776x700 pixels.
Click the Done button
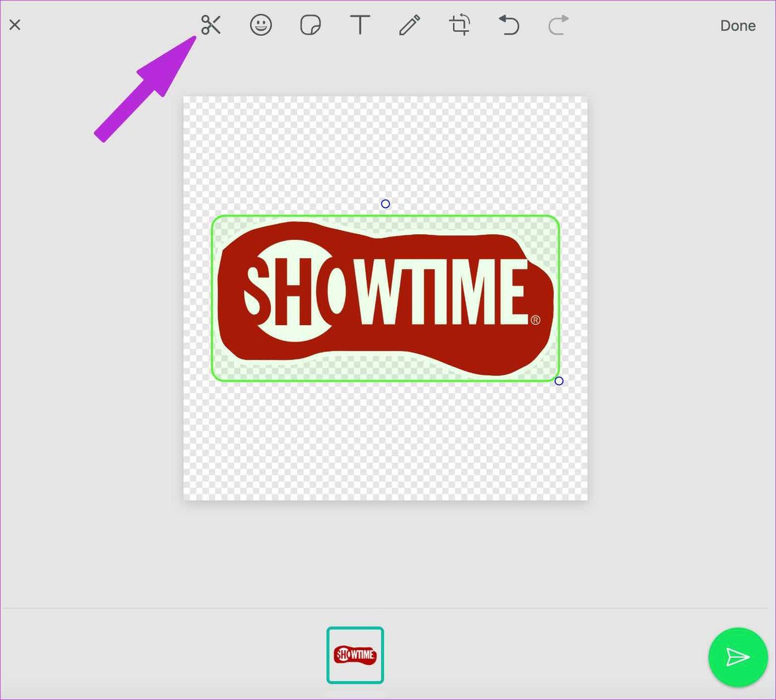pos(738,26)
